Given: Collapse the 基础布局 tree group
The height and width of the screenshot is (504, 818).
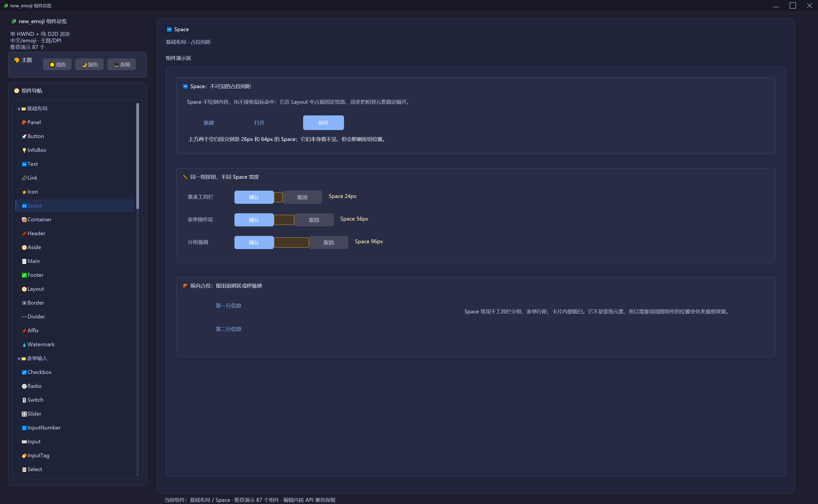Looking at the screenshot, I should [19, 109].
